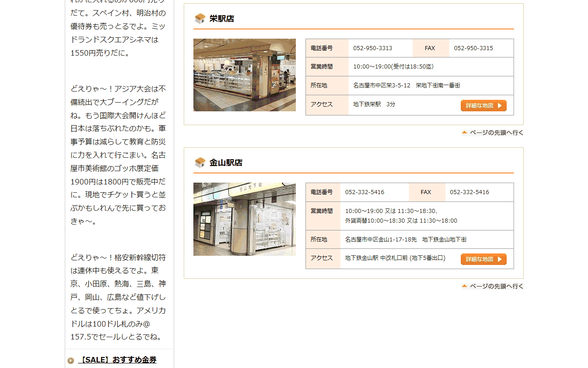Click the 栄駅店 heading text
The height and width of the screenshot is (368, 588).
coord(222,19)
